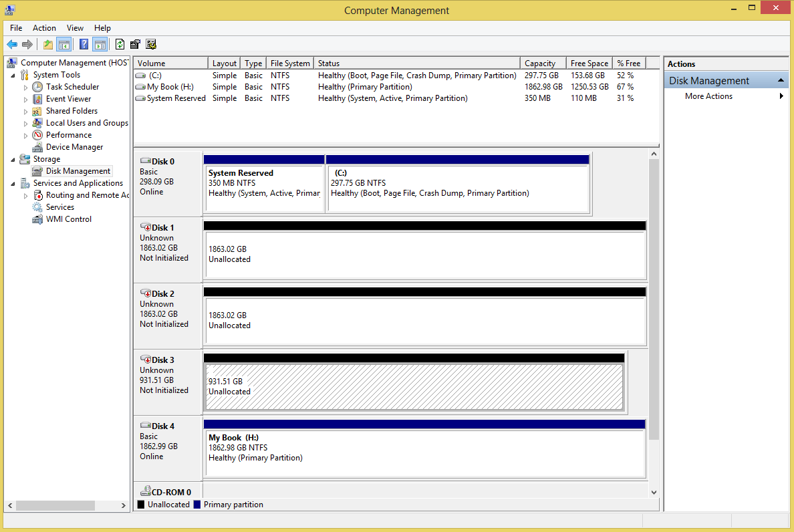Open Help with the blue question mark icon

tap(84, 45)
